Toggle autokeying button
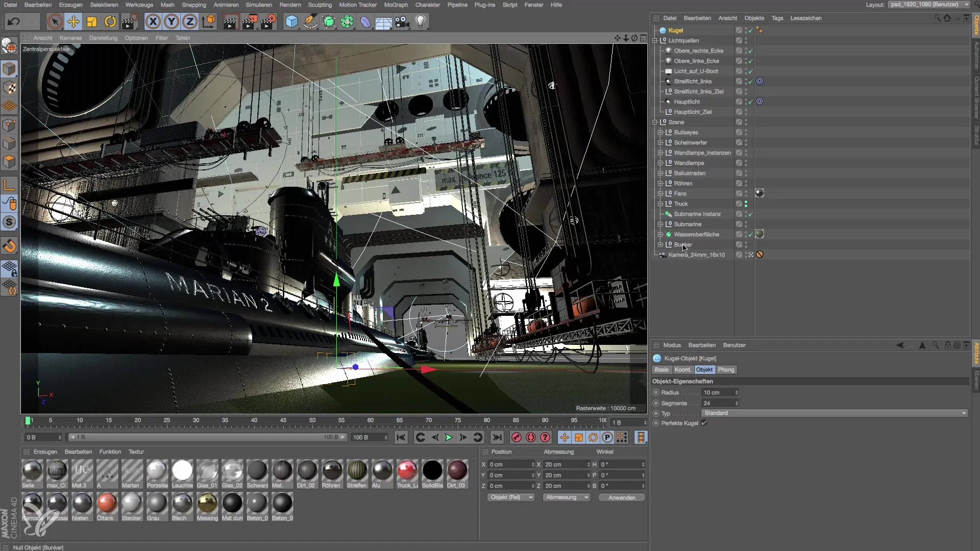The width and height of the screenshot is (980, 551). 531,437
